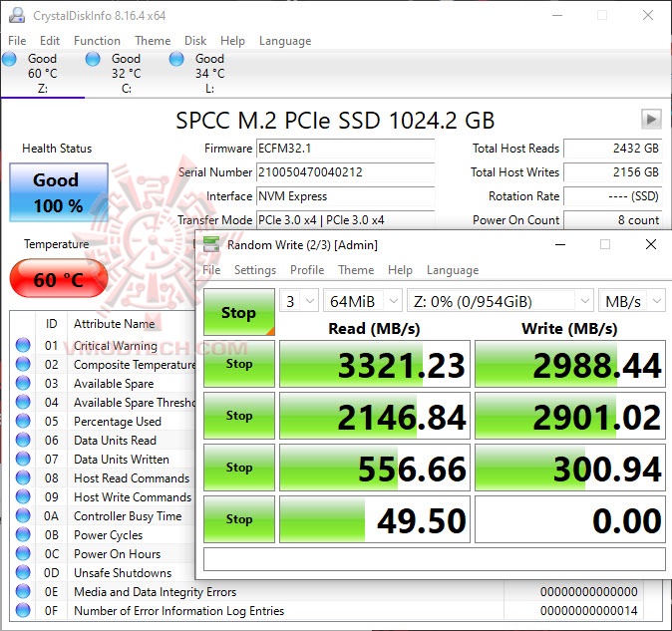Click status orb of Host Read Commands row
This screenshot has width=672, height=631.
23,477
